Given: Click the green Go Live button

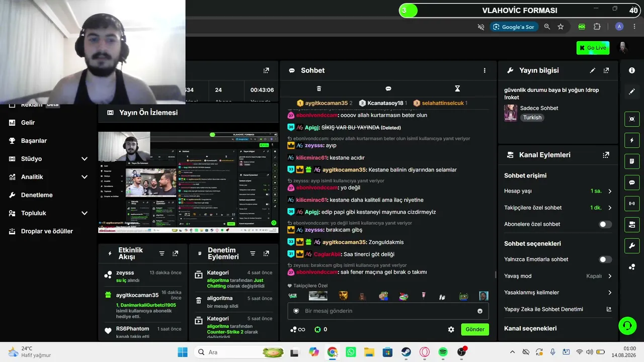Looking at the screenshot, I should (x=593, y=48).
